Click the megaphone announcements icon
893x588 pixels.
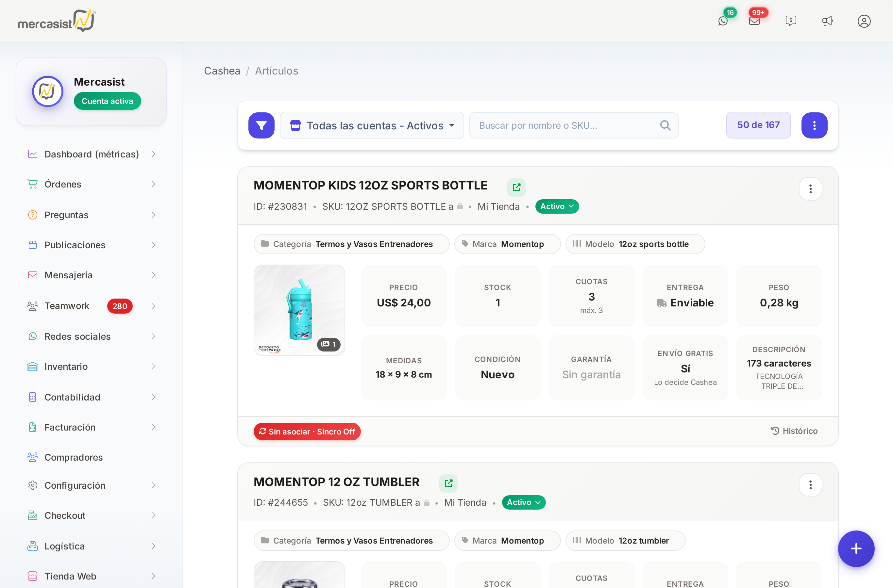(827, 21)
